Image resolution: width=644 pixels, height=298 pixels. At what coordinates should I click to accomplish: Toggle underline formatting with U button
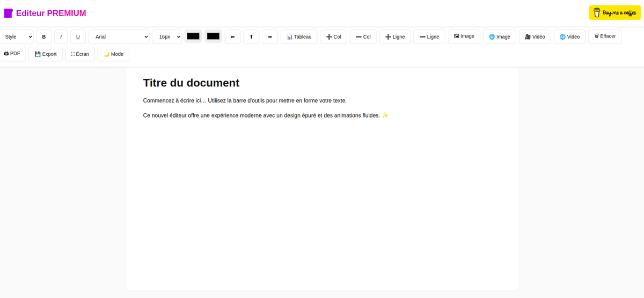point(78,37)
